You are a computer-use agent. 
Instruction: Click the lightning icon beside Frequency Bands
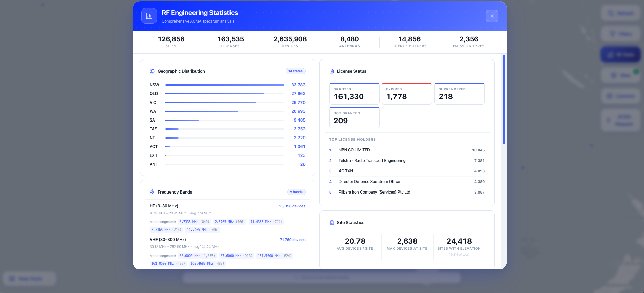click(152, 192)
